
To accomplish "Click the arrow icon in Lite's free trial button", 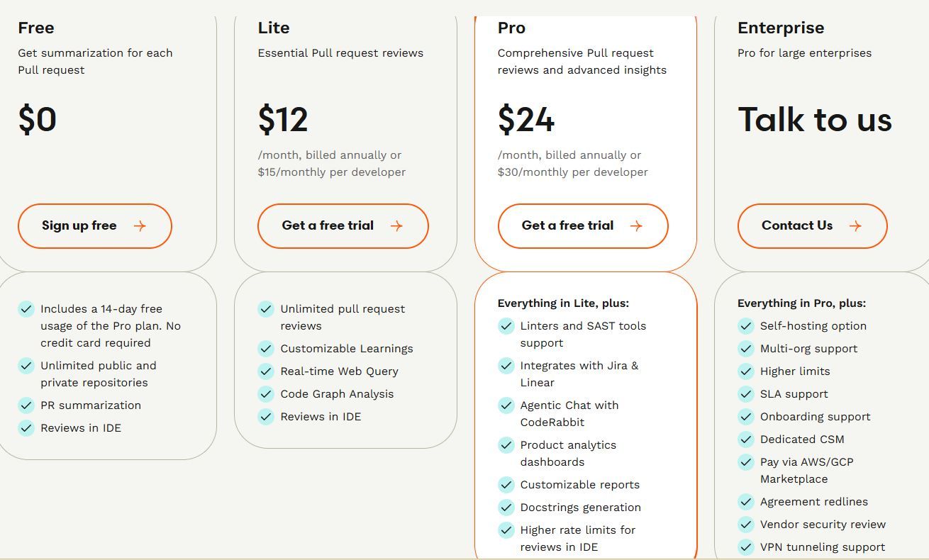I will tap(396, 226).
